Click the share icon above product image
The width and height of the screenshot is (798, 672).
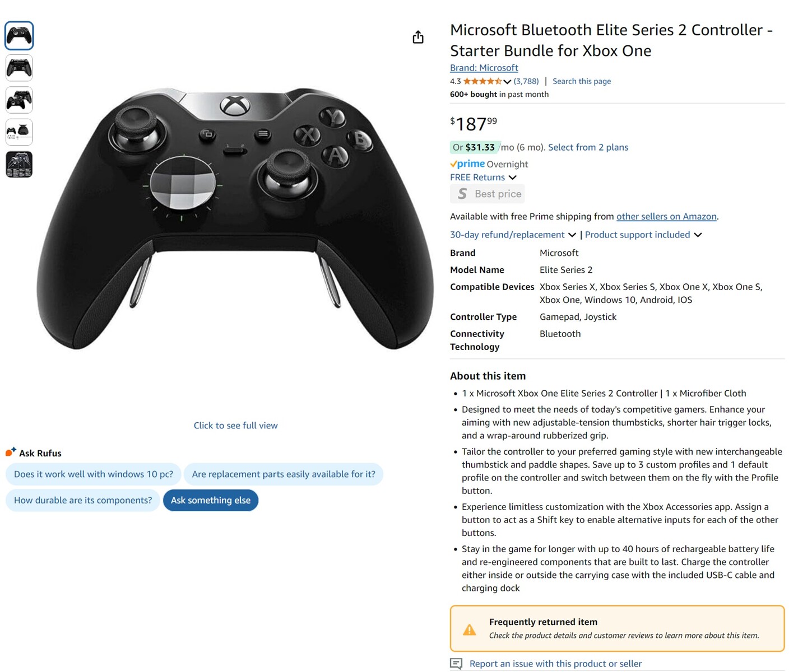[418, 38]
